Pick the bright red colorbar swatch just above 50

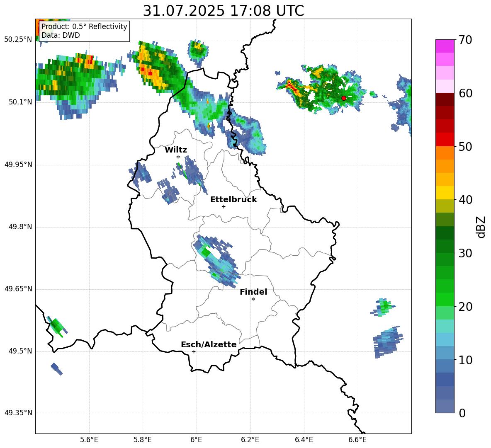[445, 140]
